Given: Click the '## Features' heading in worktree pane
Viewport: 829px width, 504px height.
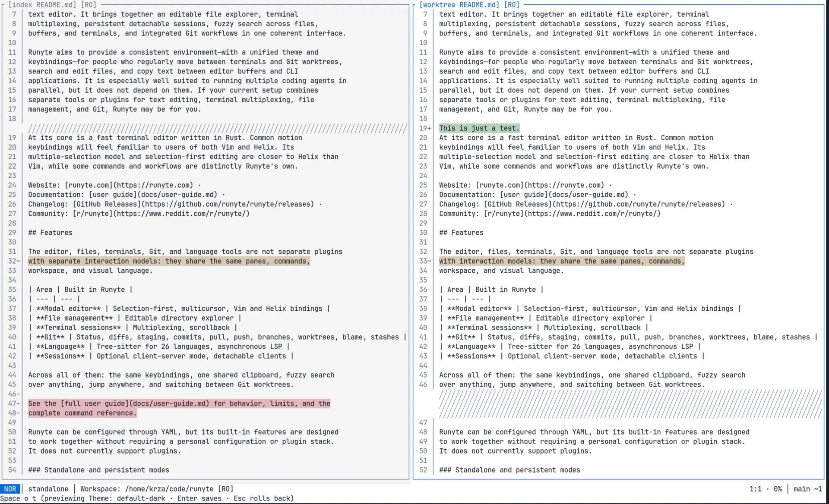Looking at the screenshot, I should [x=462, y=233].
